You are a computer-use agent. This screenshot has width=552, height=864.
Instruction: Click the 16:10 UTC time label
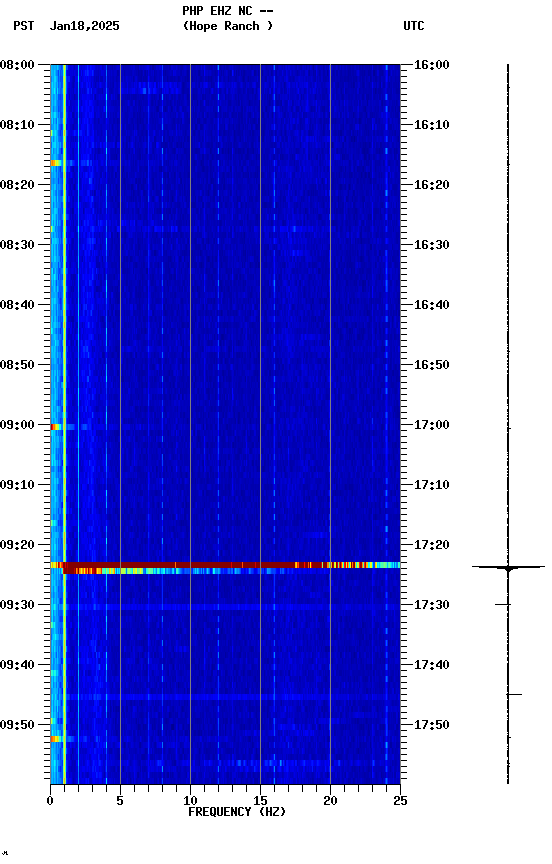click(x=432, y=125)
